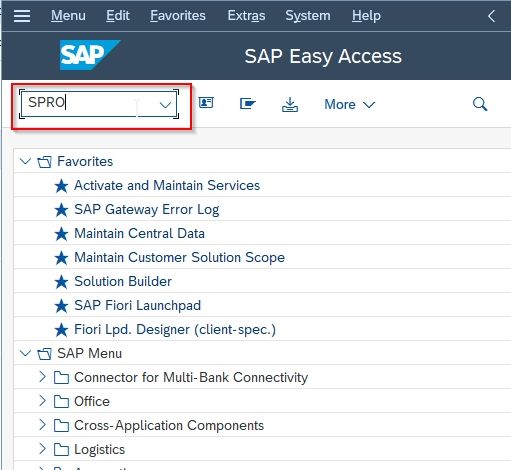The image size is (511, 470).
Task: Open the Edit menu
Action: point(118,15)
